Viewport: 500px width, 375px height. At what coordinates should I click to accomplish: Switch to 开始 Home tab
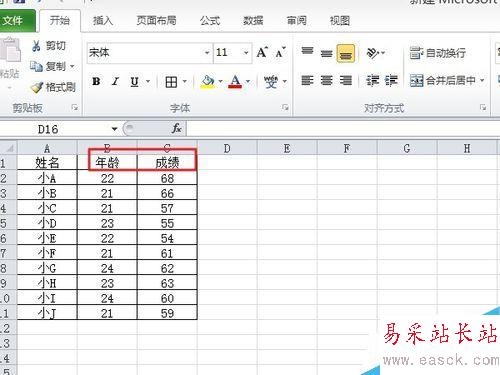coord(60,21)
